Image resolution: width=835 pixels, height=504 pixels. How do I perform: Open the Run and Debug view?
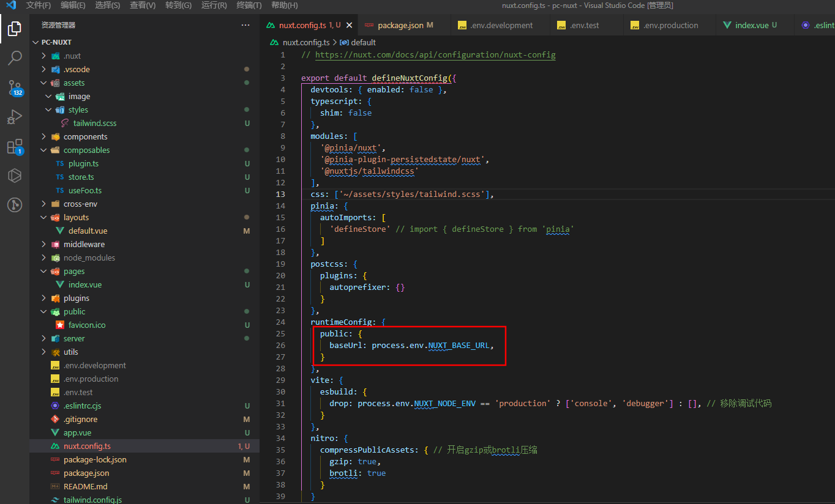(x=15, y=117)
